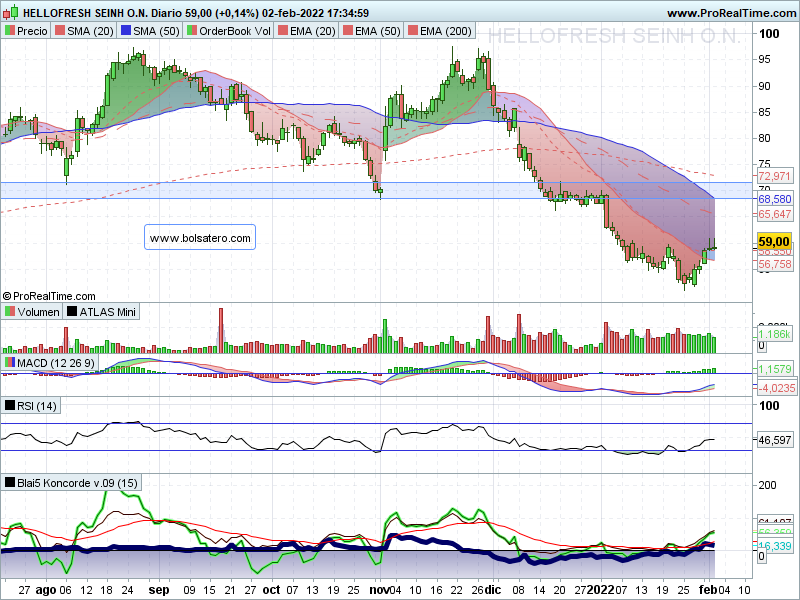The height and width of the screenshot is (600, 800).
Task: Click the SMA (20) legend label
Action: [x=90, y=31]
